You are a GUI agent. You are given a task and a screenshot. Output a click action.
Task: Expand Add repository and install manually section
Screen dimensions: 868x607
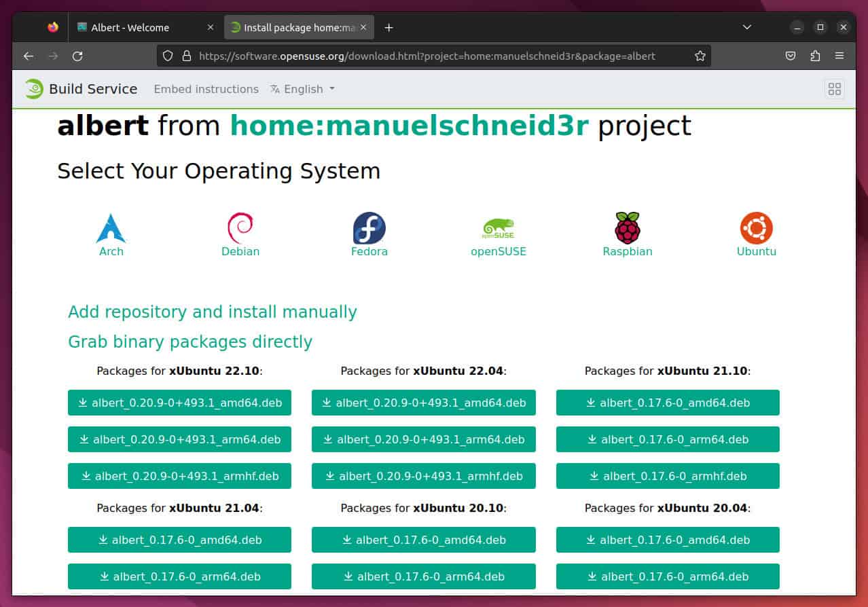[x=213, y=312]
